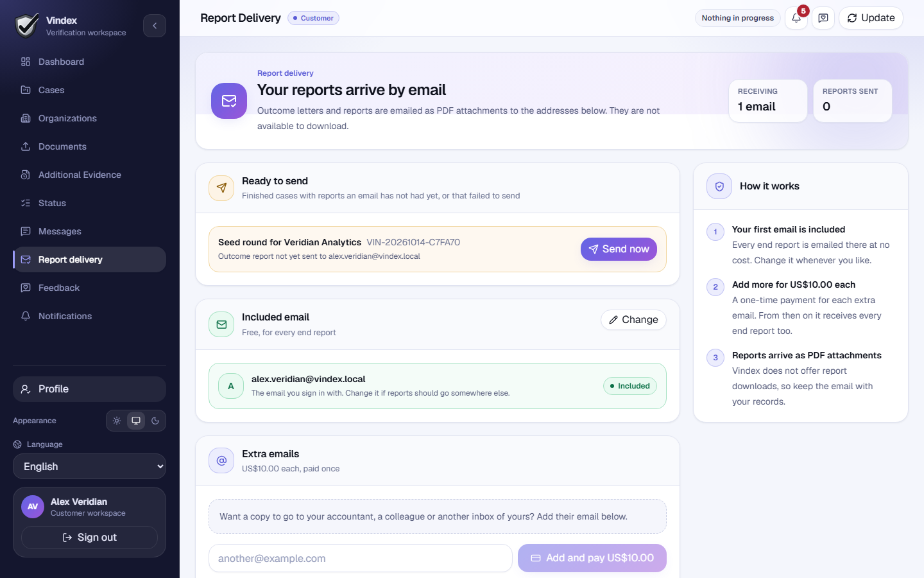
Task: Click the AV user avatar
Action: (33, 507)
